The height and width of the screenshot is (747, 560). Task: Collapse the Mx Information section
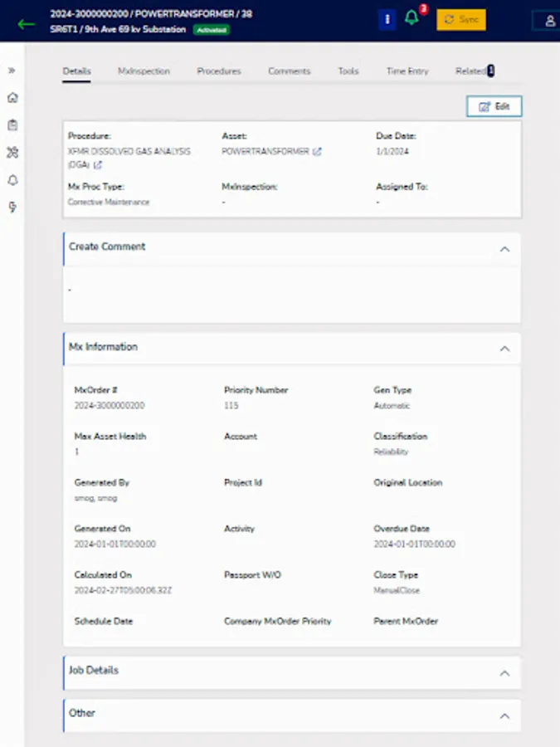click(504, 349)
